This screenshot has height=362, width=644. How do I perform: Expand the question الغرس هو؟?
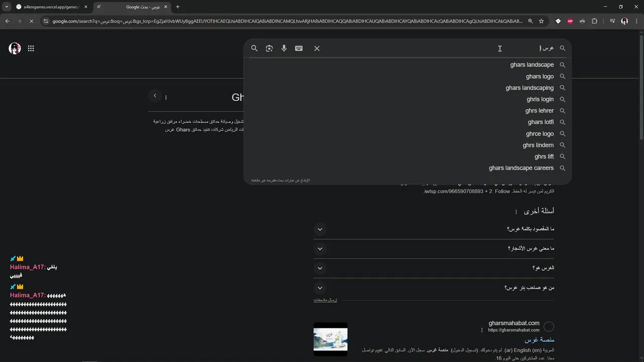click(434, 268)
